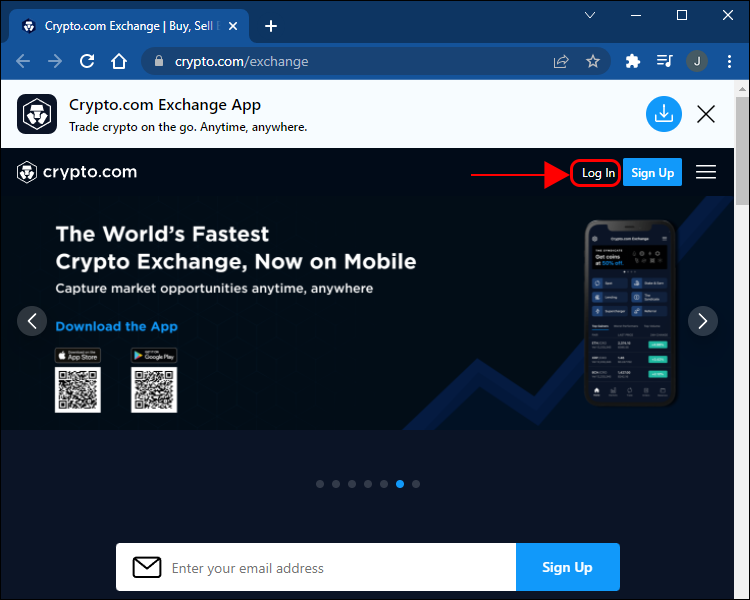Go to browser home page
Image resolution: width=750 pixels, height=600 pixels.
point(119,61)
